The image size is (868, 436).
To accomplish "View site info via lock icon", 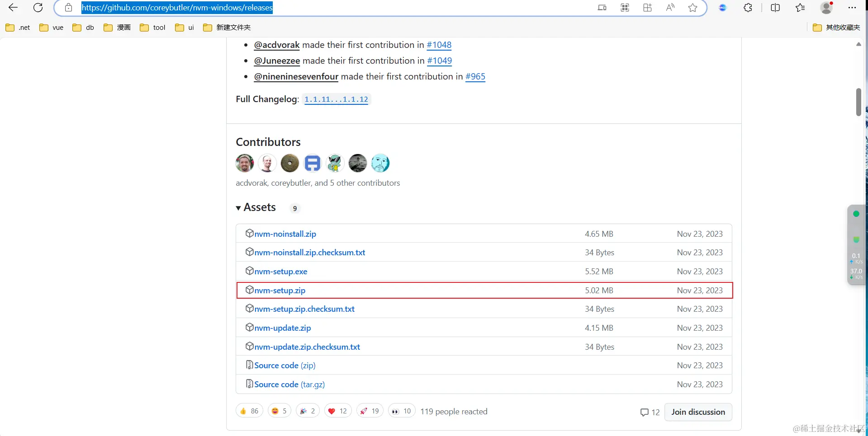I will 68,8.
